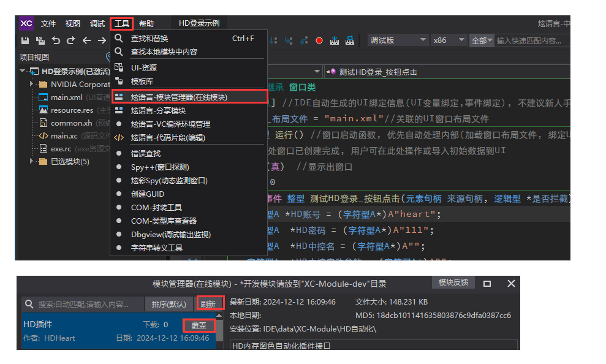Maximize the module manager window
The image size is (606, 364).
point(487,284)
